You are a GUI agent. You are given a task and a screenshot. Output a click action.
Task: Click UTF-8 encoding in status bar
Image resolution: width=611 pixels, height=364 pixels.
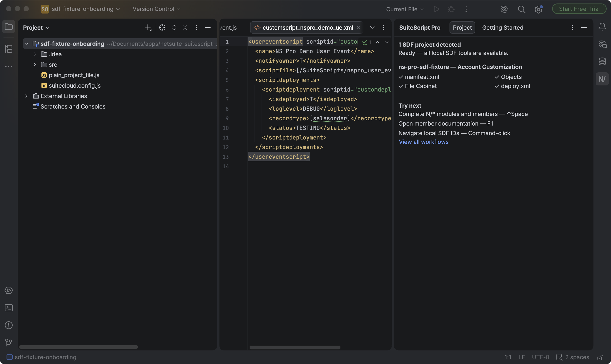(541, 357)
